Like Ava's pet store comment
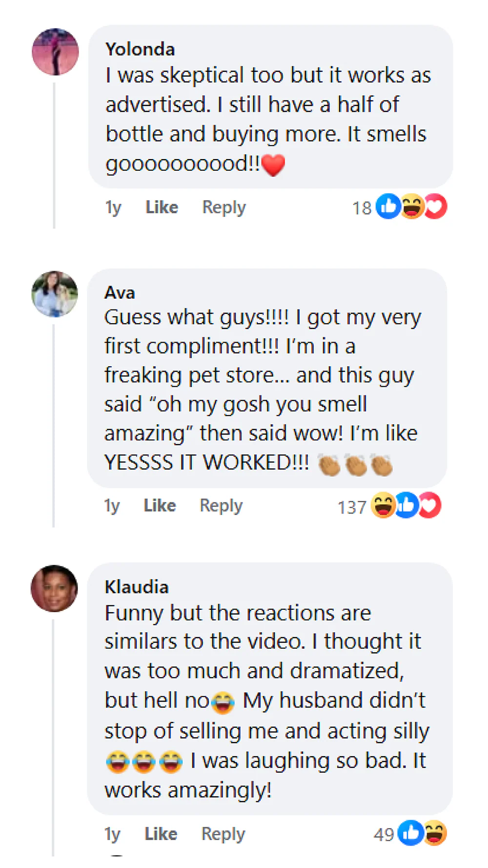Image resolution: width=488 pixels, height=868 pixels. tap(160, 506)
